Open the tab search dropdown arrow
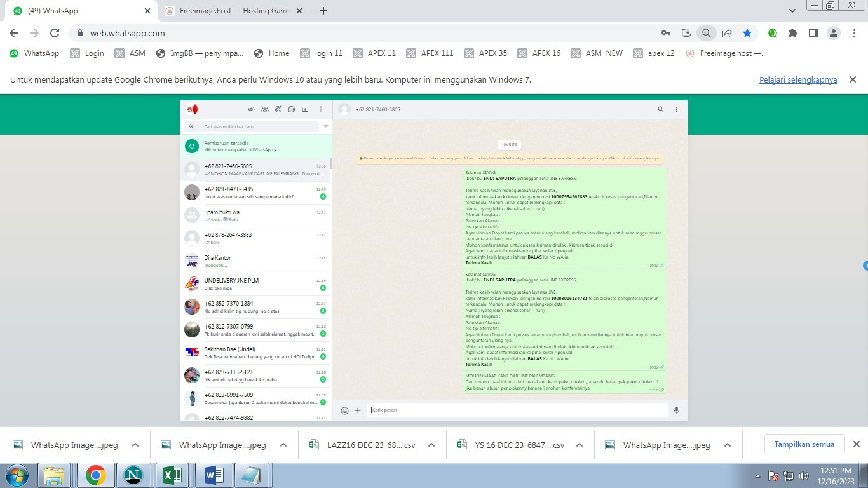Image resolution: width=868 pixels, height=488 pixels. pyautogui.click(x=792, y=11)
